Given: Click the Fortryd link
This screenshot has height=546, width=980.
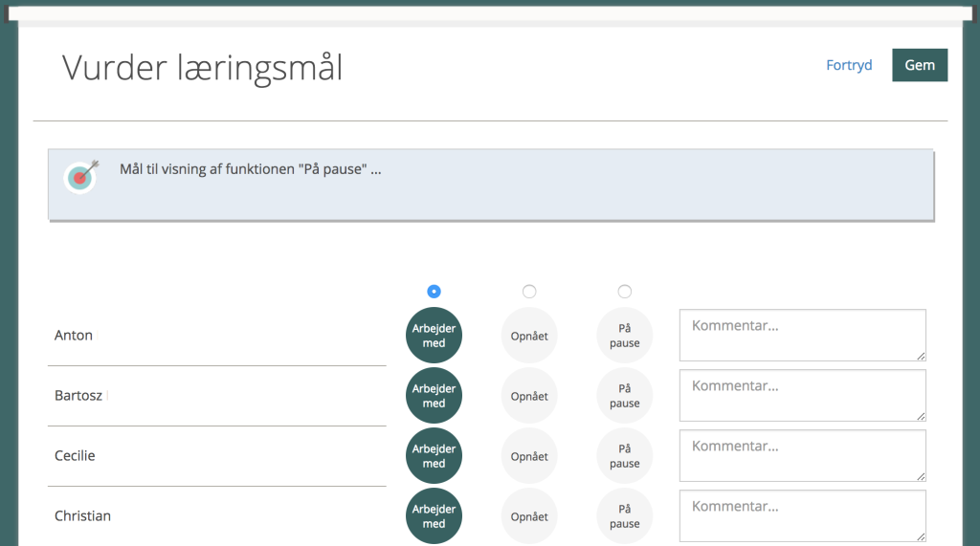Looking at the screenshot, I should pyautogui.click(x=849, y=65).
